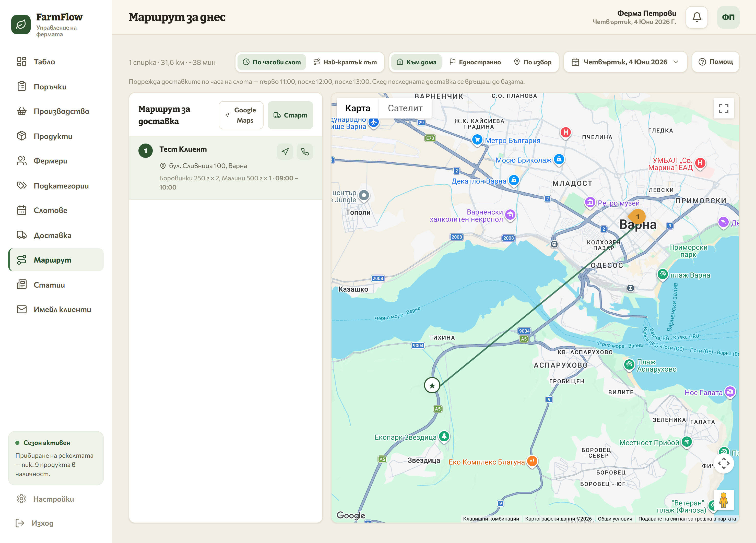Open Поръчки in sidebar
This screenshot has height=543, width=756.
point(56,87)
